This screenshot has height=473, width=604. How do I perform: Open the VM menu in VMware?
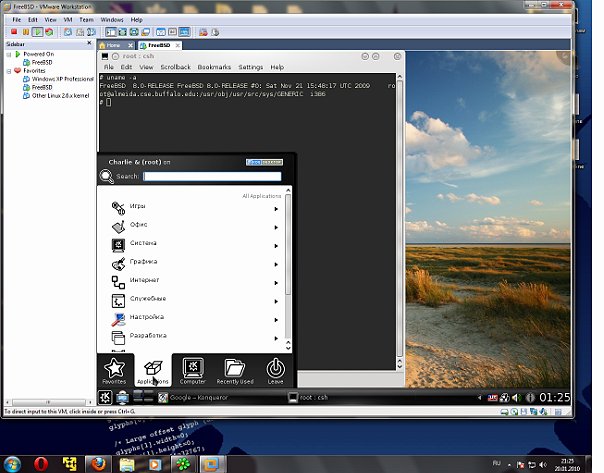tap(68, 19)
